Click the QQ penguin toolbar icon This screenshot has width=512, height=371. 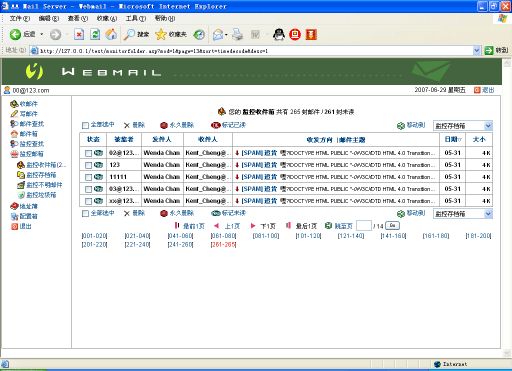tap(279, 34)
